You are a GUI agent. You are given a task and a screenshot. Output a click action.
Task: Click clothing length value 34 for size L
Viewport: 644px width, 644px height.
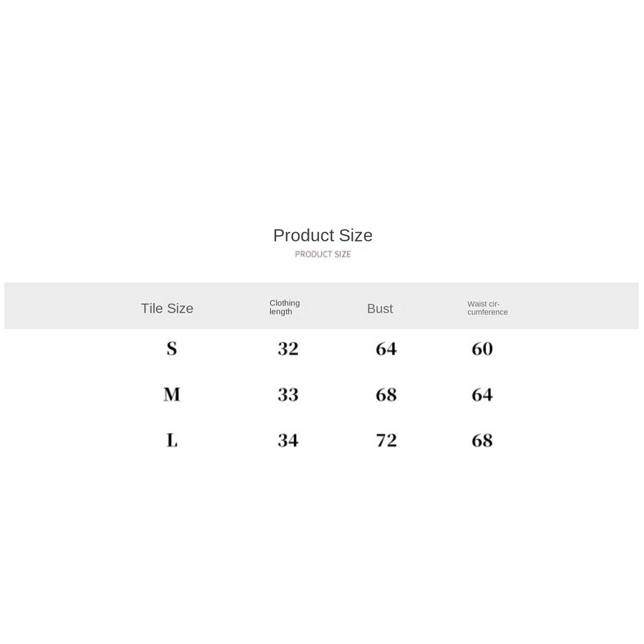(x=288, y=440)
